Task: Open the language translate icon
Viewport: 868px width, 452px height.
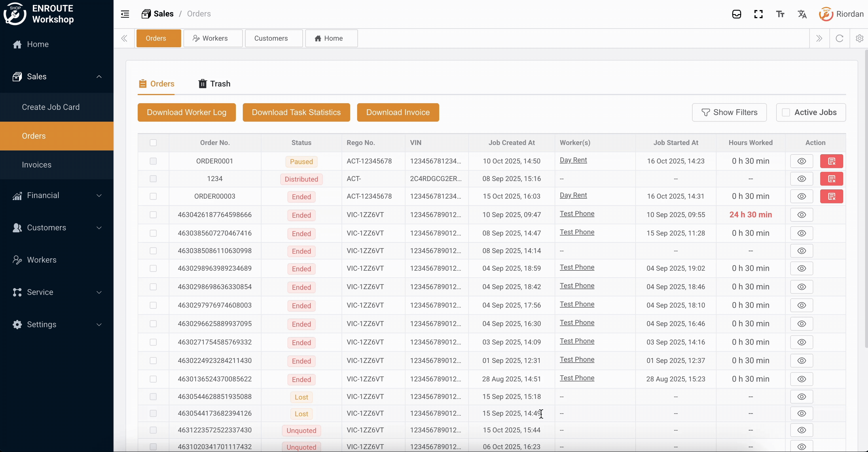Action: (x=802, y=14)
